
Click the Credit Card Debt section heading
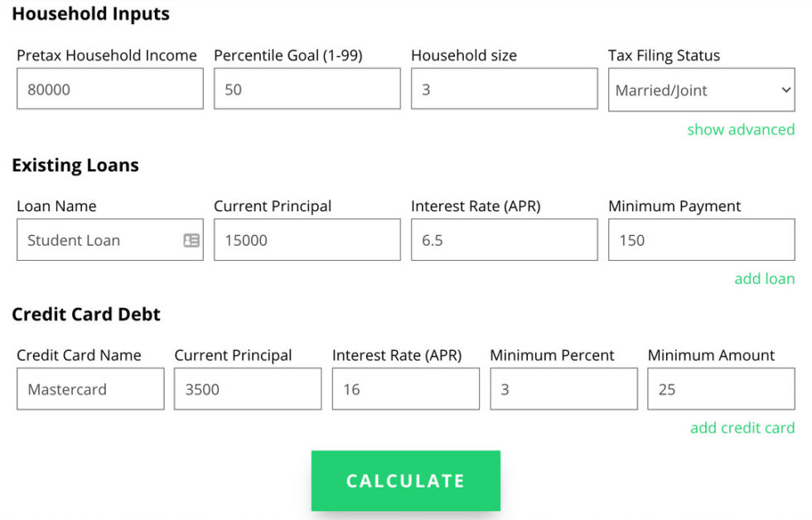click(x=86, y=315)
